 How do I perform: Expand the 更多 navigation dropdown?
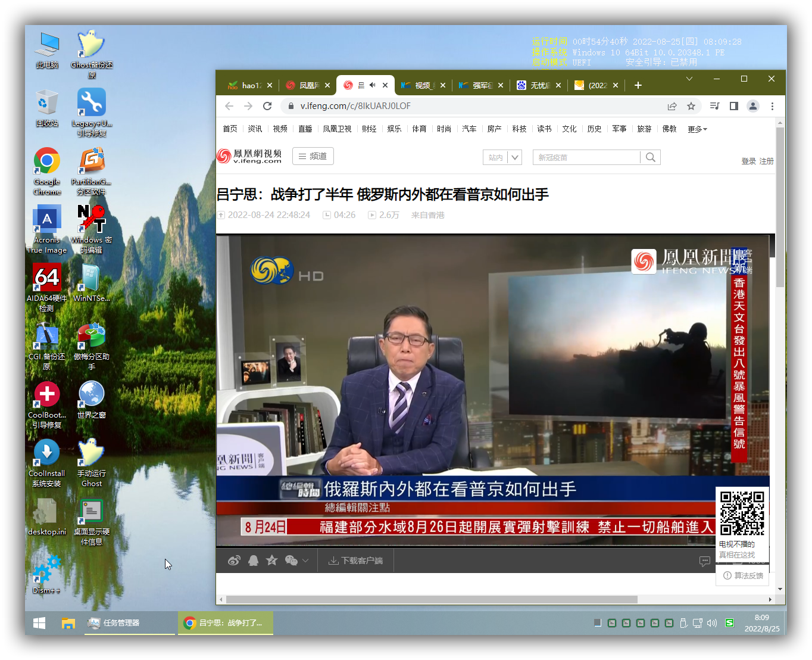(697, 129)
